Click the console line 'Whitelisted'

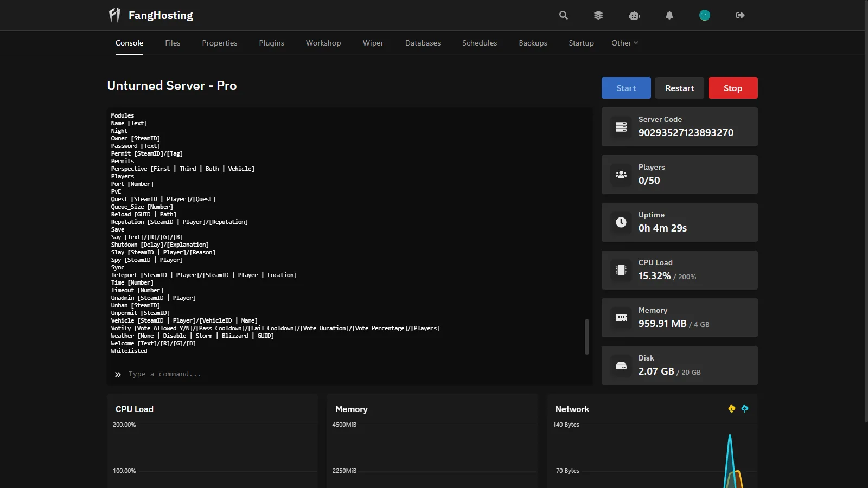coord(129,351)
